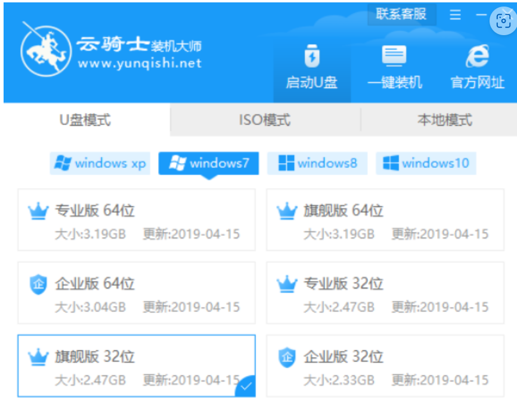Click 大小:2.33GB under 企业版 32位
The height and width of the screenshot is (420, 517).
(339, 380)
